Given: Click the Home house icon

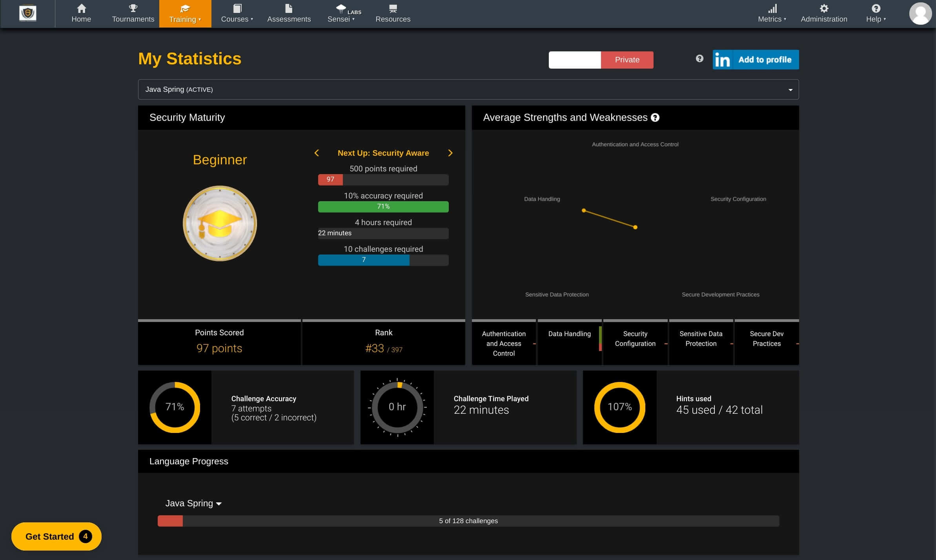Looking at the screenshot, I should [x=81, y=9].
